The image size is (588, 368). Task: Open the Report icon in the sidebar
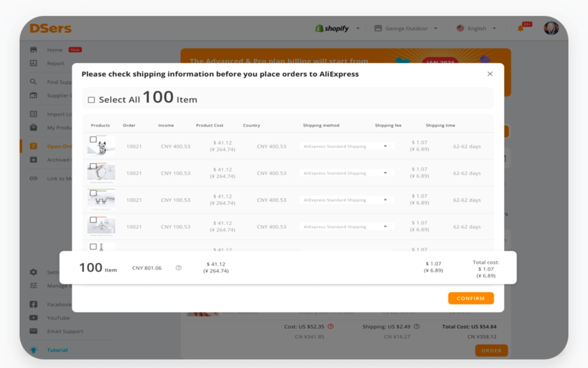pyautogui.click(x=34, y=63)
